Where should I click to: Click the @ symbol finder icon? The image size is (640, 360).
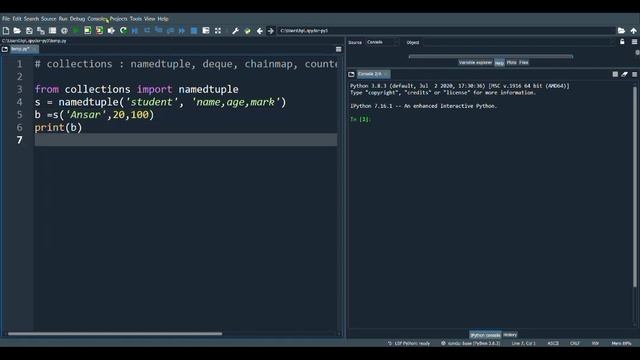coord(64,31)
